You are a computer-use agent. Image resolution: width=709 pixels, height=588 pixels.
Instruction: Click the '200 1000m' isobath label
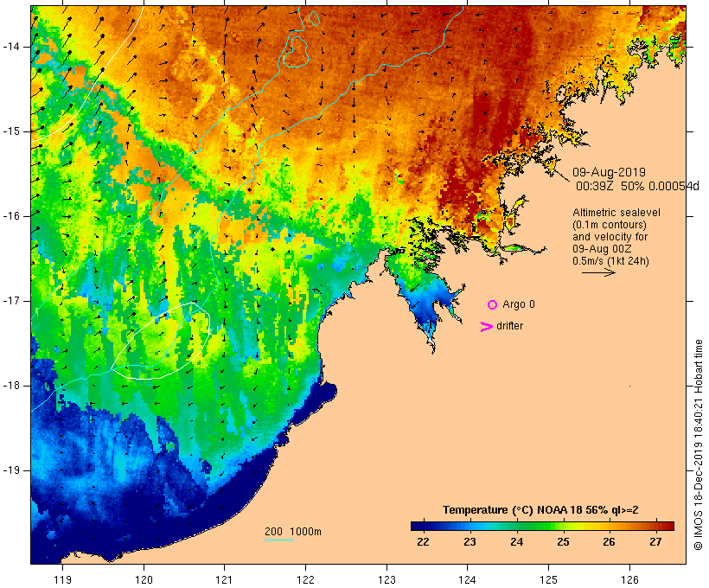(x=293, y=532)
